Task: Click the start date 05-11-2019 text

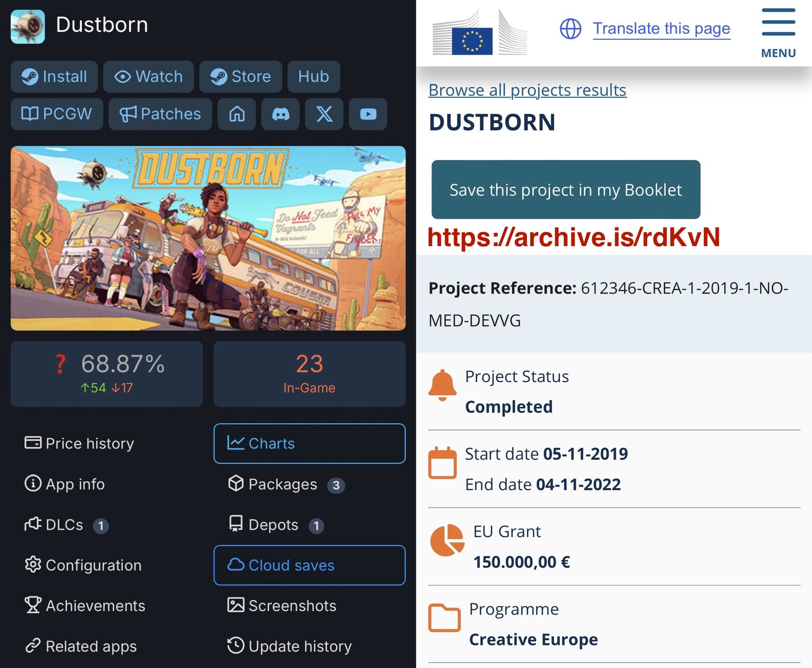Action: point(586,454)
